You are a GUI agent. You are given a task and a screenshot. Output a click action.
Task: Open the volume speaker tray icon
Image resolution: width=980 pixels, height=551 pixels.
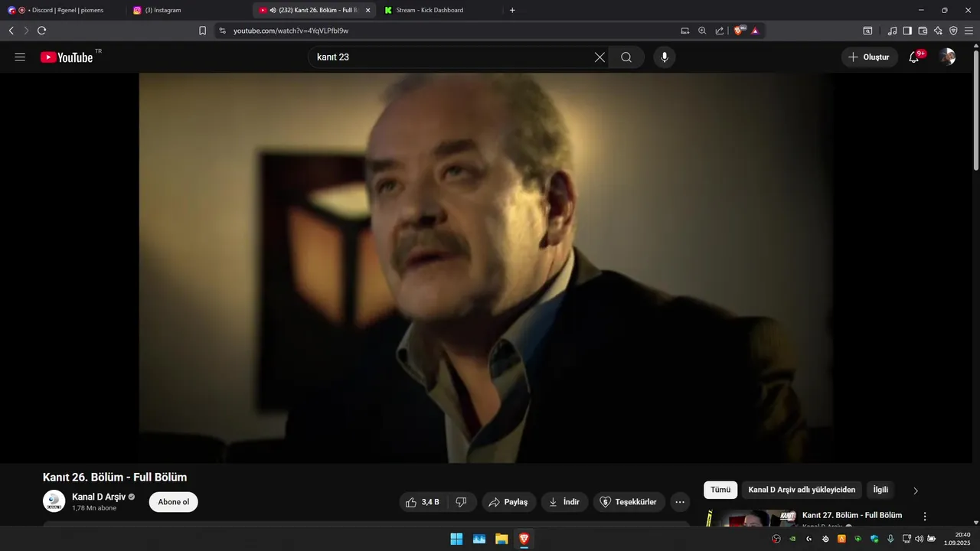click(919, 539)
